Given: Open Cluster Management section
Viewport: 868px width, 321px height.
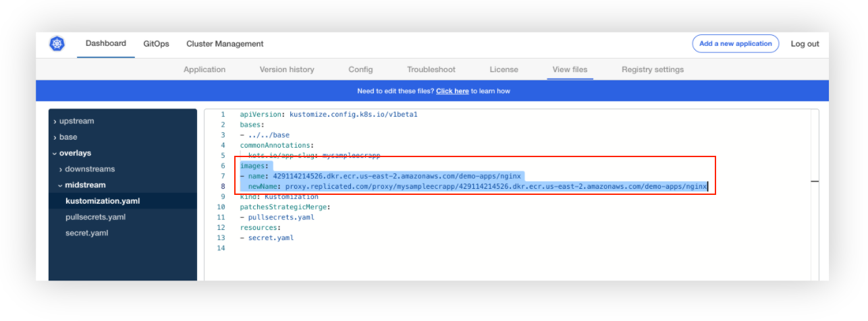Looking at the screenshot, I should click(225, 44).
